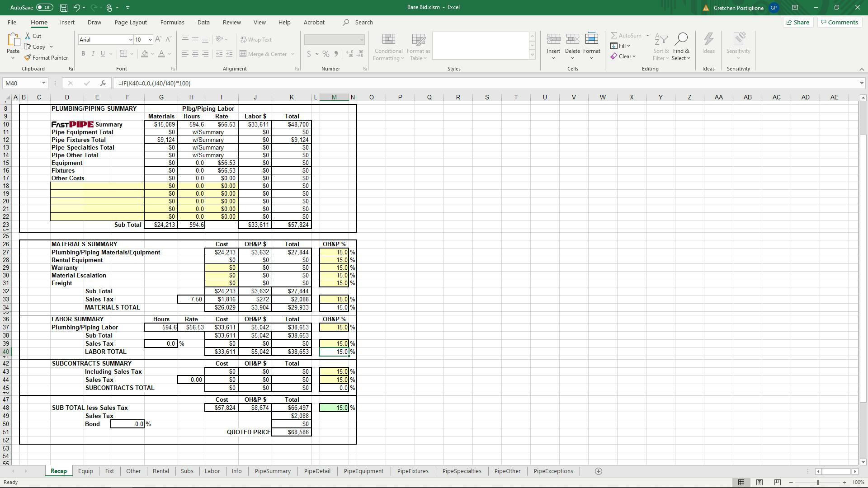This screenshot has height=488, width=868.
Task: Click the AutoSum button
Action: tap(626, 35)
